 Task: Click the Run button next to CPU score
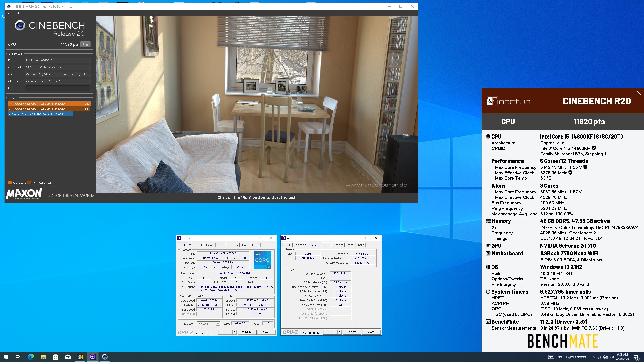(85, 44)
